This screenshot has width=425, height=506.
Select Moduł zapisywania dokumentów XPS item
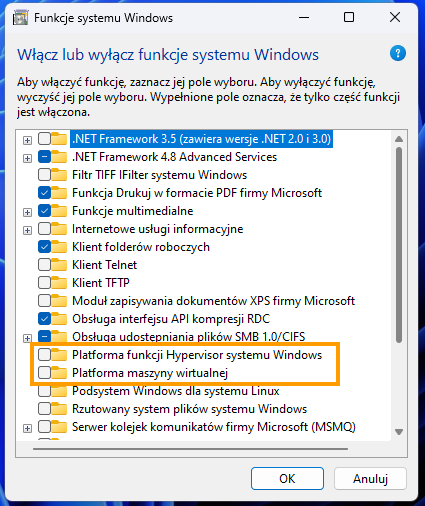tap(214, 301)
